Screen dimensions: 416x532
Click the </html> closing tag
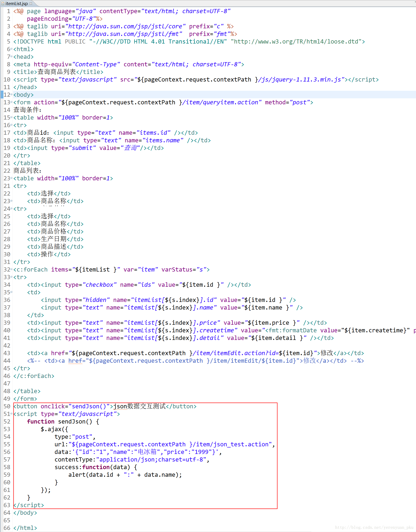point(25,528)
